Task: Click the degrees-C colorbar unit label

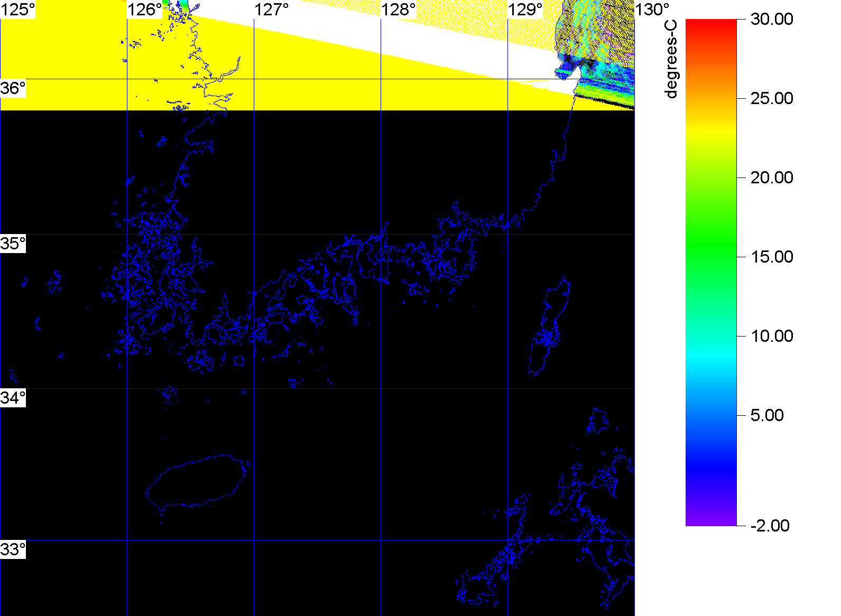Action: [x=671, y=59]
